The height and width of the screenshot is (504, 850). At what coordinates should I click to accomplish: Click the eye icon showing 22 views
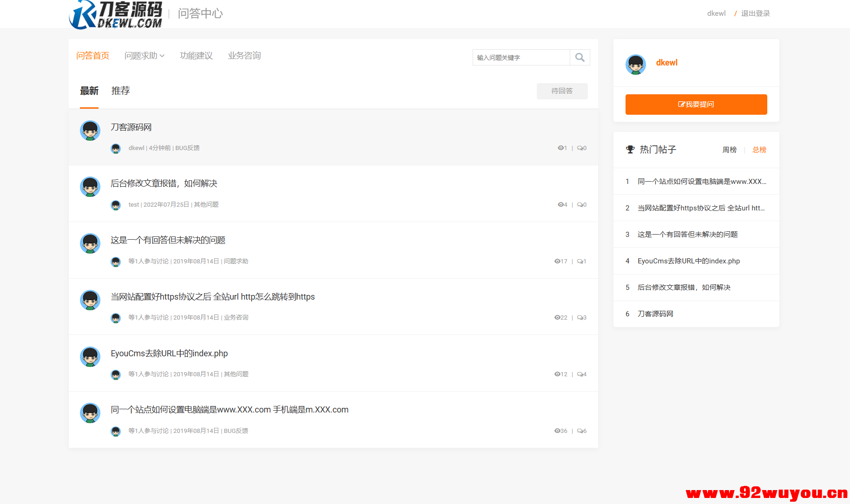tap(557, 317)
